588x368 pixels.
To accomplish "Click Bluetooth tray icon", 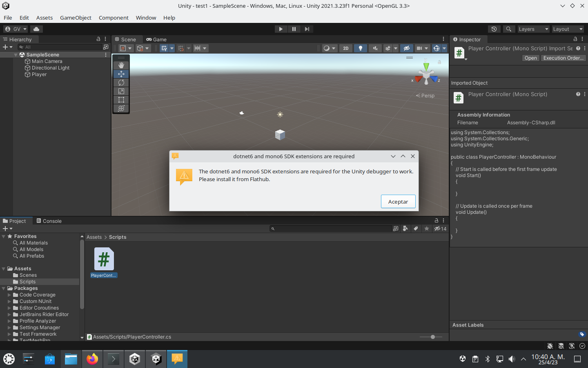I will click(488, 359).
